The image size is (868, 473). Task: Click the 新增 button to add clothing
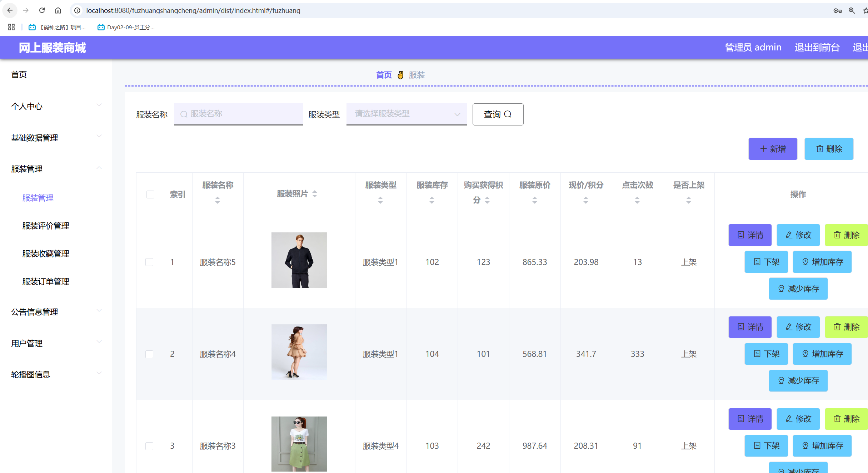[773, 149]
